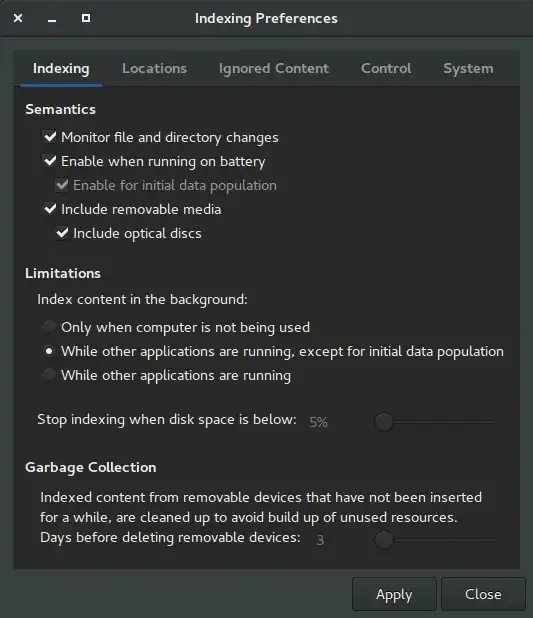
Task: Minimize the Indexing Preferences window
Action: (x=52, y=19)
